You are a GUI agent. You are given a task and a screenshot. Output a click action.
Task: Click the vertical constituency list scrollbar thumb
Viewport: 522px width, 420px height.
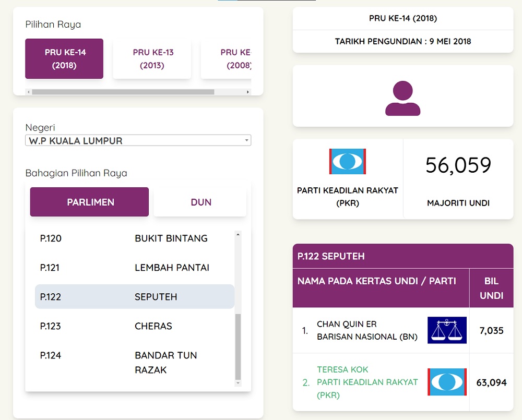pyautogui.click(x=238, y=347)
